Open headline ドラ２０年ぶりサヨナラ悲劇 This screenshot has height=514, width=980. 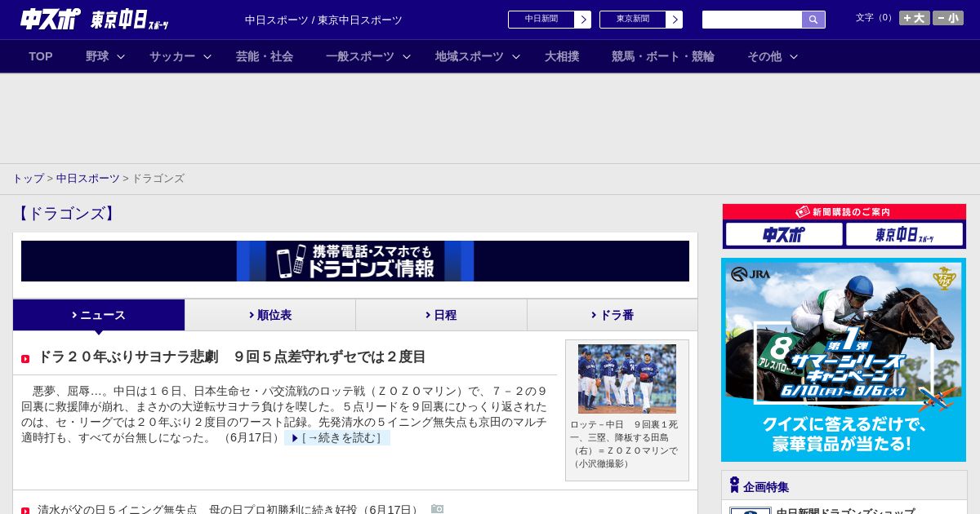232,357
